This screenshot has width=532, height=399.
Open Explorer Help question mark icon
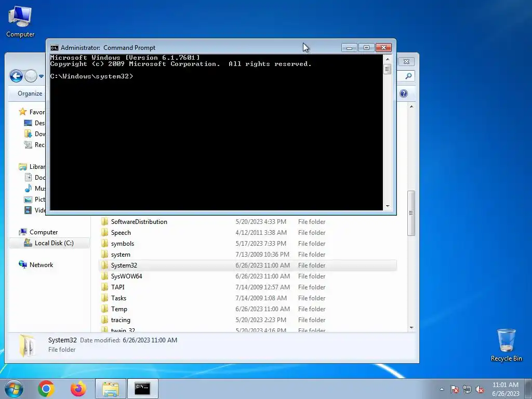click(403, 94)
